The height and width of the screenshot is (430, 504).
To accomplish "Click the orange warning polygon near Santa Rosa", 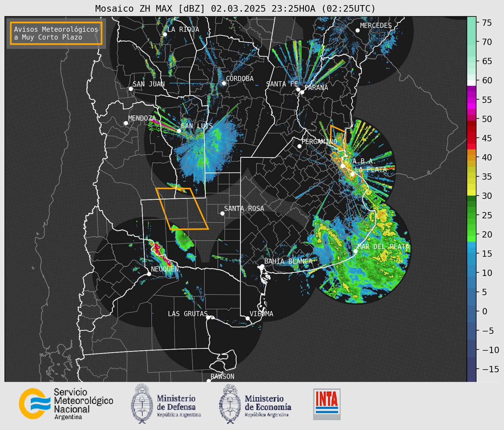I will pyautogui.click(x=182, y=209).
